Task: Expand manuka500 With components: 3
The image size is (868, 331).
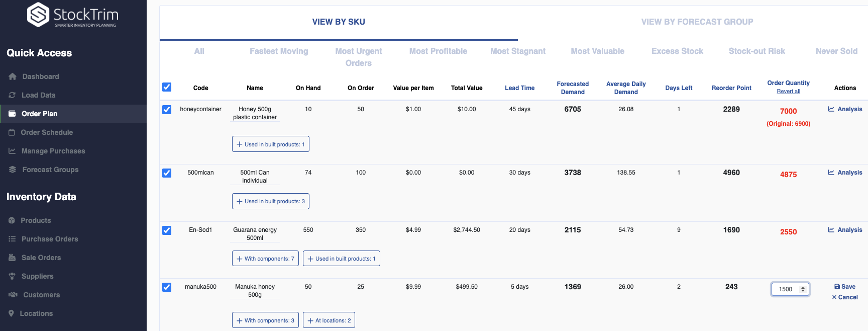Action: coord(265,320)
